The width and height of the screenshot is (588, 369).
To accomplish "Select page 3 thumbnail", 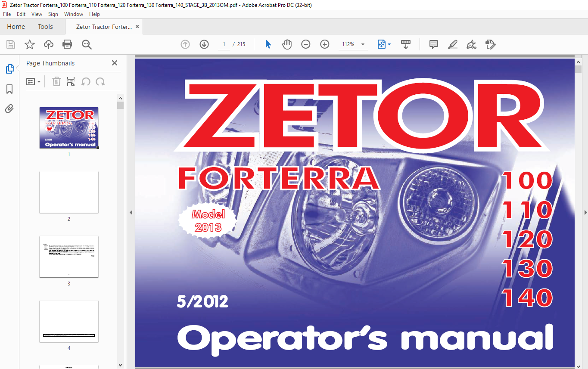I will [x=69, y=257].
